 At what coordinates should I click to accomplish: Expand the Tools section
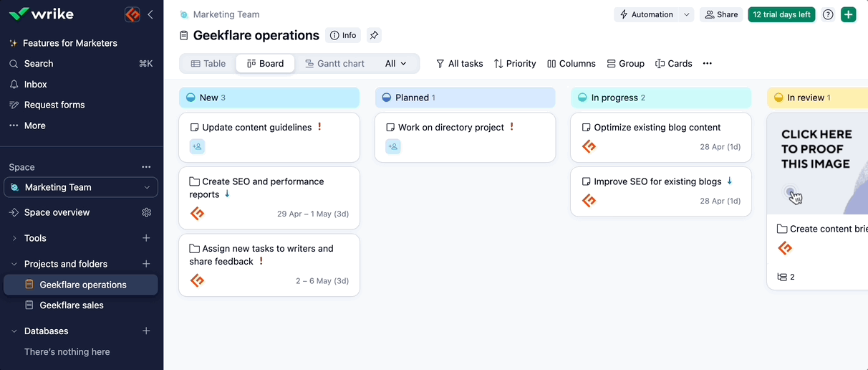click(x=14, y=238)
